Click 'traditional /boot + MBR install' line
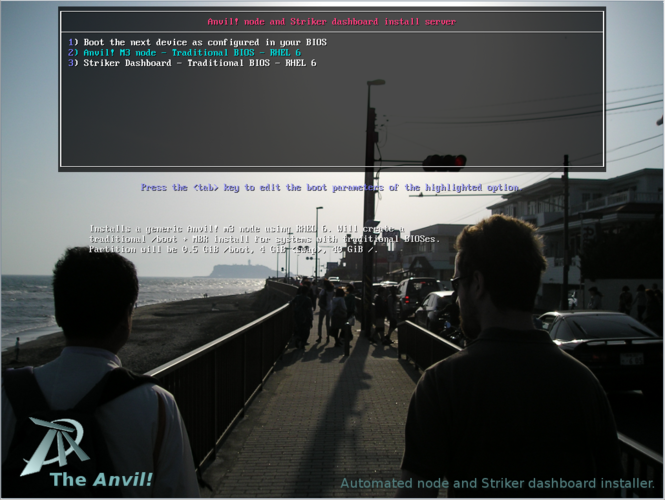This screenshot has height=500, width=665. 265,239
